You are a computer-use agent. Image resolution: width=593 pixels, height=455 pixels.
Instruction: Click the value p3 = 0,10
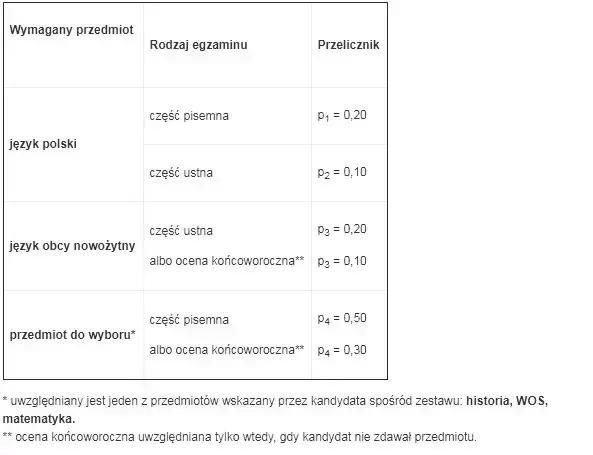[x=342, y=261]
